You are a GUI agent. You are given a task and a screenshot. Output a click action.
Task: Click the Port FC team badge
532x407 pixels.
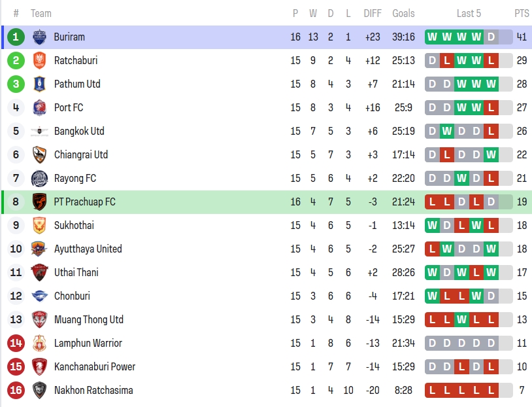click(x=39, y=108)
